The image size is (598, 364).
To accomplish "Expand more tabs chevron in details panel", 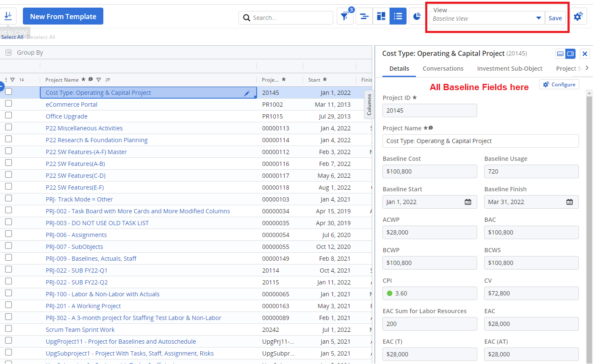I will click(x=587, y=68).
